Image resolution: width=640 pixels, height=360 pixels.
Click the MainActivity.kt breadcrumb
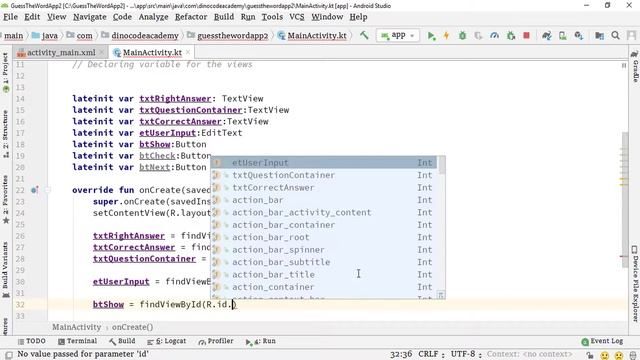(312, 36)
